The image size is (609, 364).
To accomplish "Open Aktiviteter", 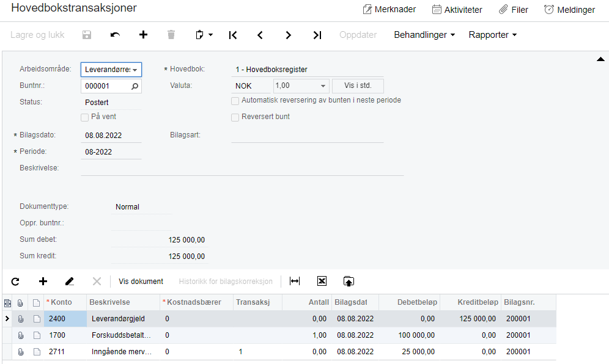I will 457,9.
